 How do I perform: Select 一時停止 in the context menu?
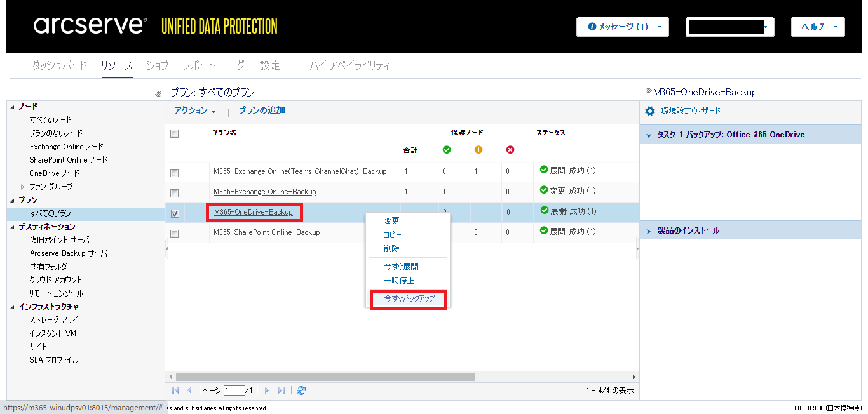point(399,281)
